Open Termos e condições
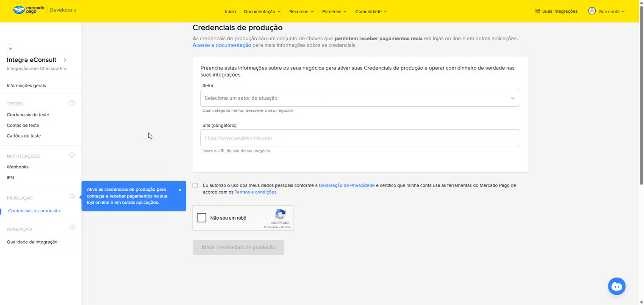This screenshot has width=644, height=305. 255,192
